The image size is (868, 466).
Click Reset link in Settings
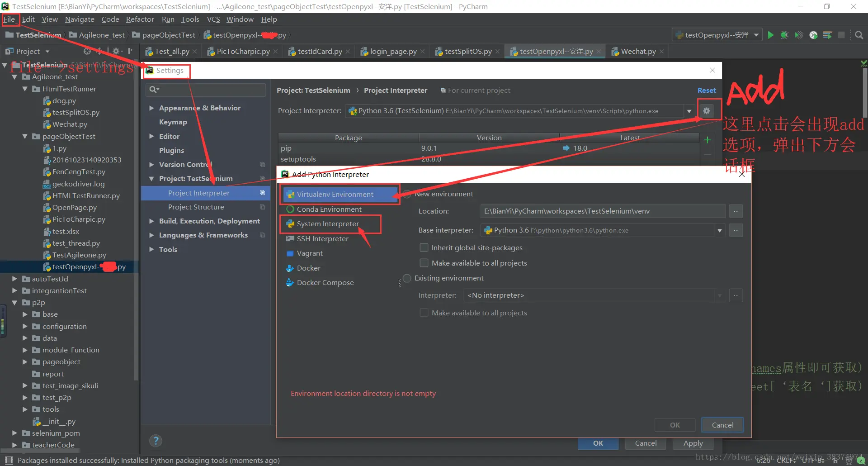(707, 90)
